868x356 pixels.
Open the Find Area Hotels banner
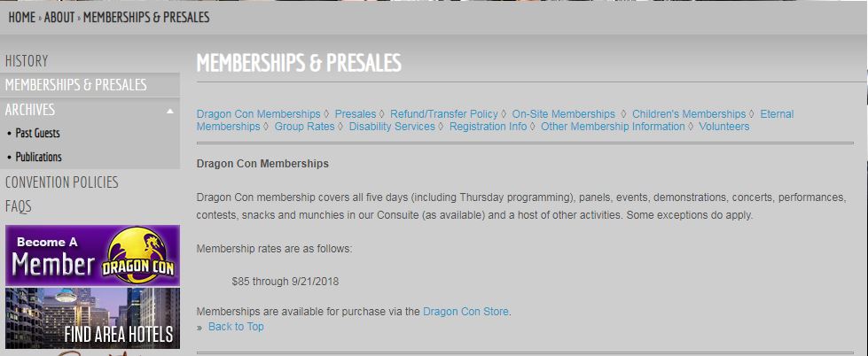[92, 318]
